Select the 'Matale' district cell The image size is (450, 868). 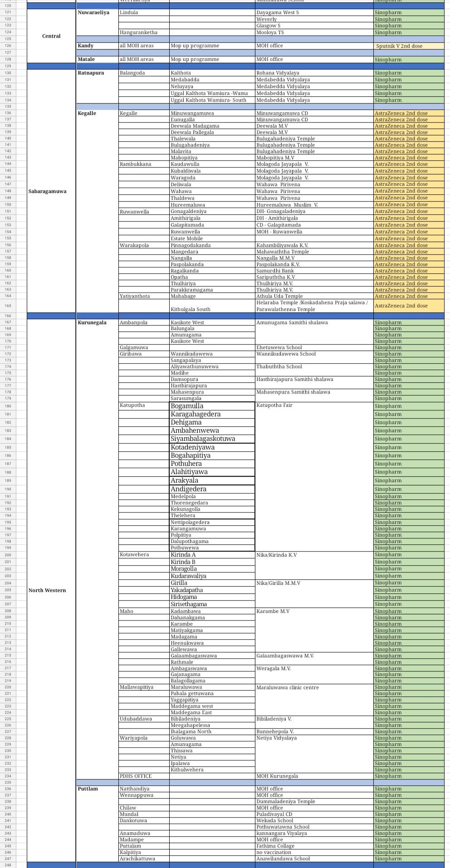97,59
